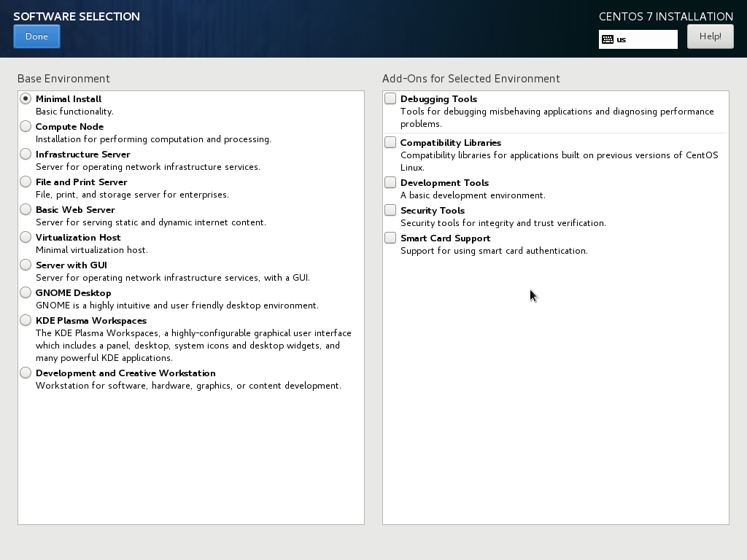This screenshot has width=747, height=560.
Task: Select KDE Plasma Workspaces radio button
Action: (x=26, y=320)
